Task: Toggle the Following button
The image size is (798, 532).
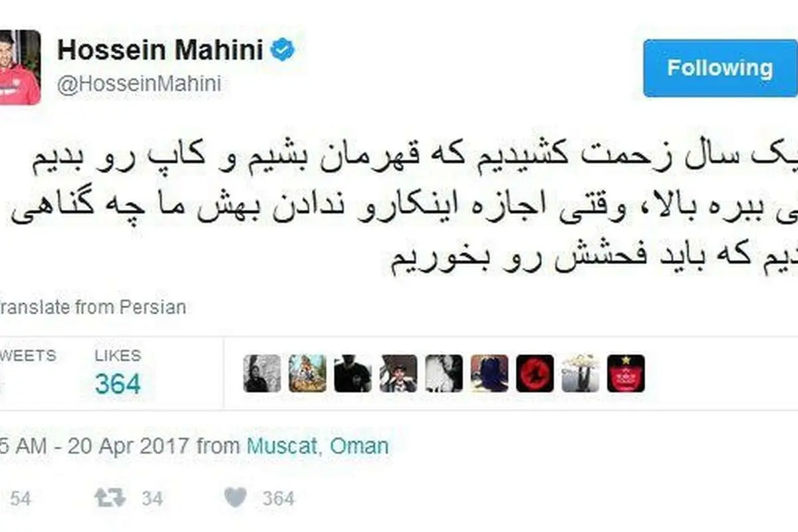Action: (720, 68)
